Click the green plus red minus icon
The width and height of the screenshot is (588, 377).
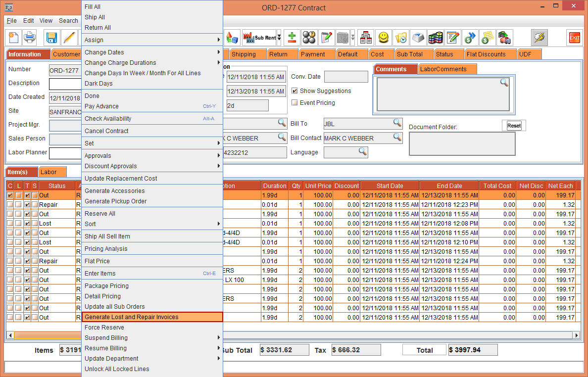(x=292, y=38)
